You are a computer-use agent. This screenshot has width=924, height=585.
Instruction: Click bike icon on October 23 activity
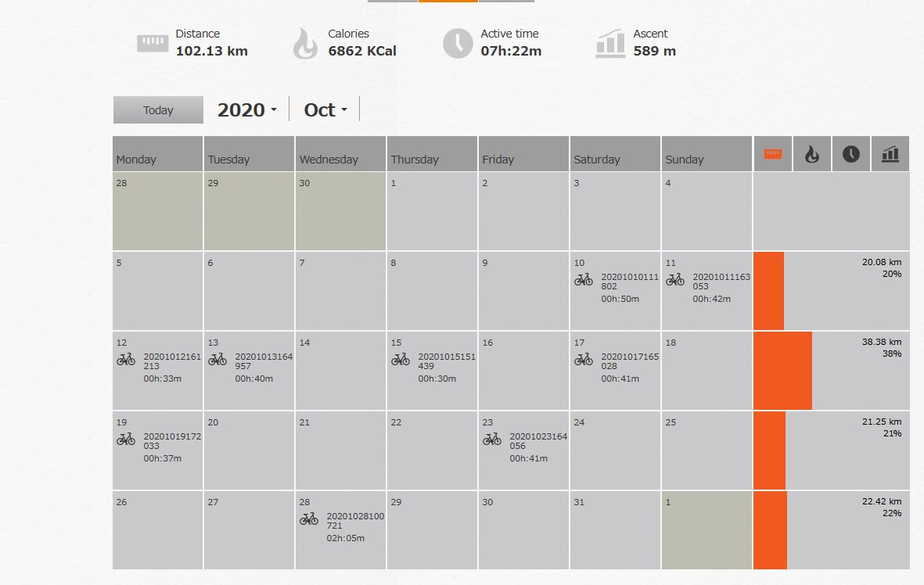[492, 440]
